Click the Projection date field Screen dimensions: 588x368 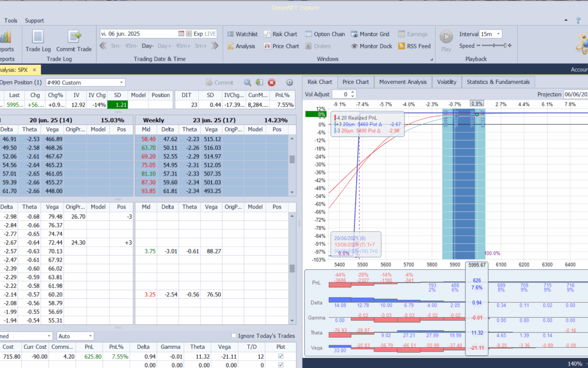pos(575,94)
